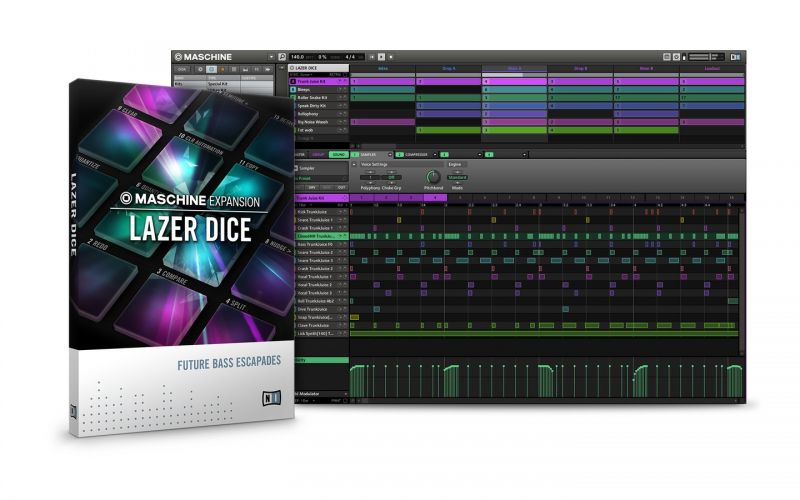
Task: Open the COMPRESSOR plug-in slot dropdown
Action: [435, 155]
